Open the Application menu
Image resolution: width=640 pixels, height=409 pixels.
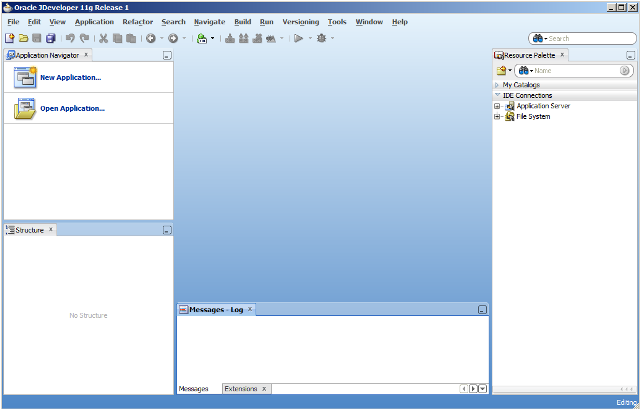94,22
